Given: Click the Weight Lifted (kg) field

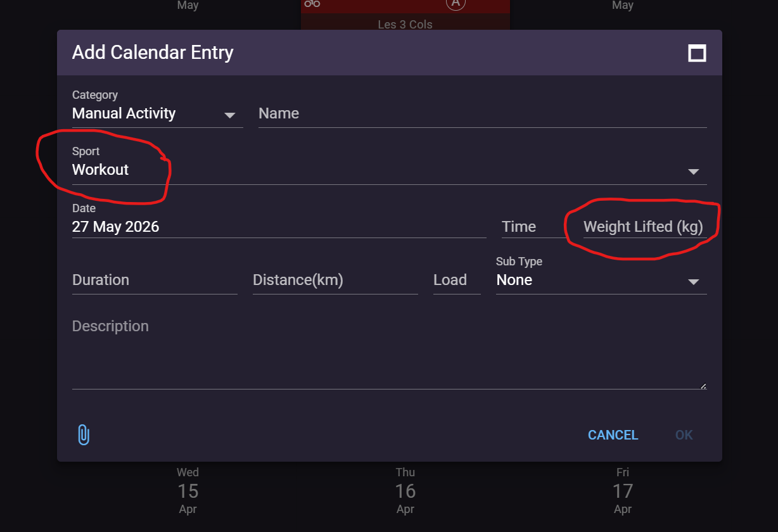Looking at the screenshot, I should [x=645, y=227].
